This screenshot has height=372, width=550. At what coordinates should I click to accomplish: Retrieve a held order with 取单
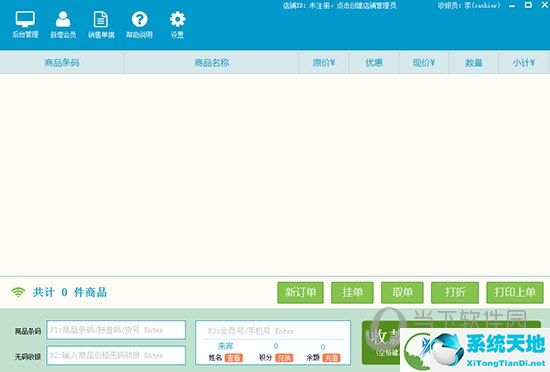402,292
